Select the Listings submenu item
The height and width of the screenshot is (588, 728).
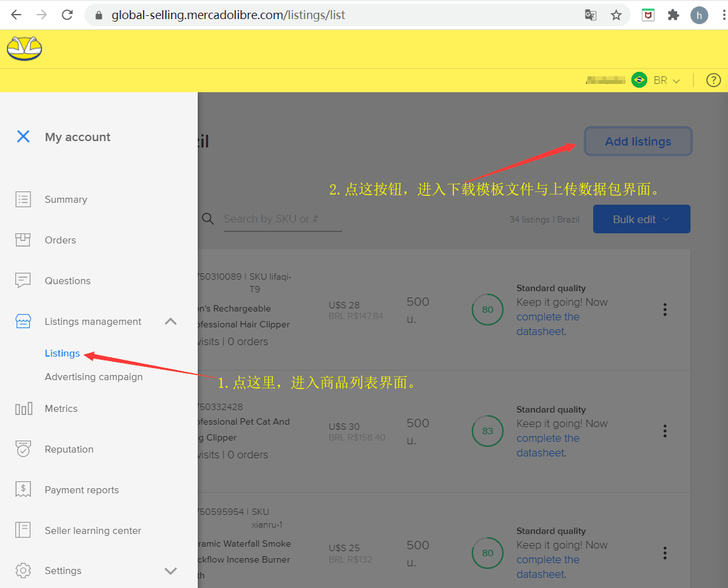(62, 353)
